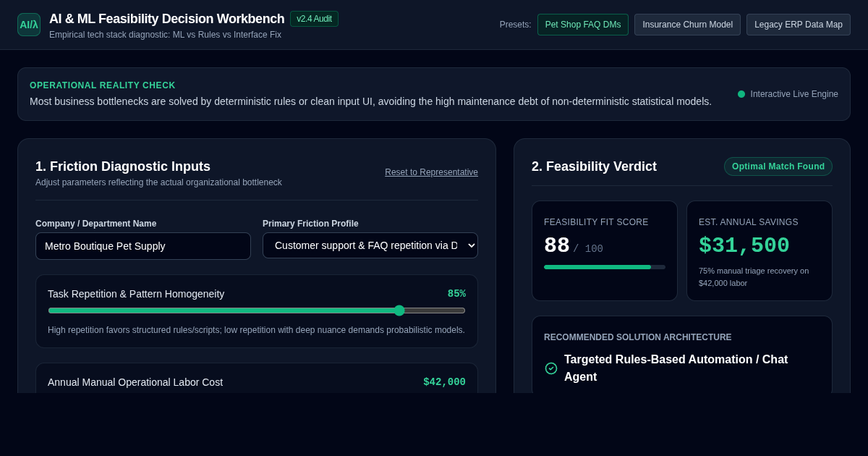Open the Primary Friction Profile dropdown

click(x=370, y=245)
